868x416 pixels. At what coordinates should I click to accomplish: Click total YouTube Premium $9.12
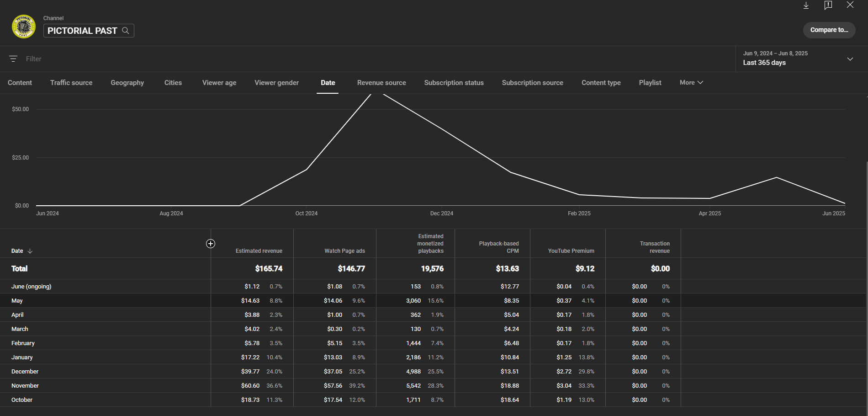pyautogui.click(x=585, y=269)
